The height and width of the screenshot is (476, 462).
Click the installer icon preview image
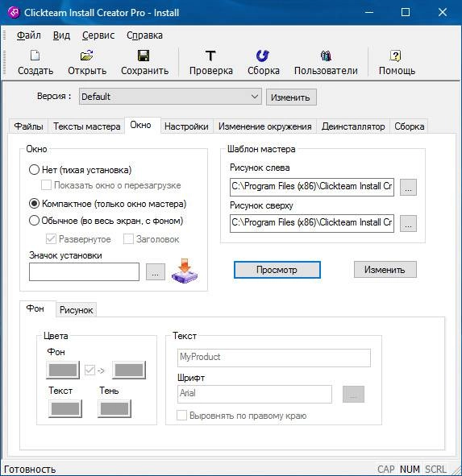point(185,271)
